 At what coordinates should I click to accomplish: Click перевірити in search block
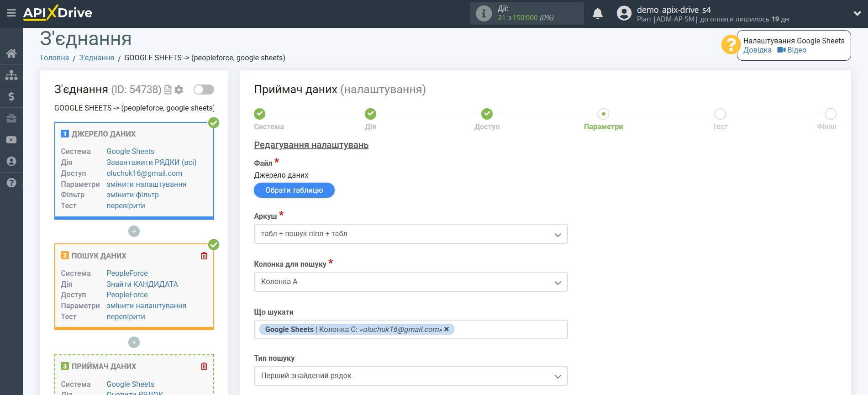(126, 316)
